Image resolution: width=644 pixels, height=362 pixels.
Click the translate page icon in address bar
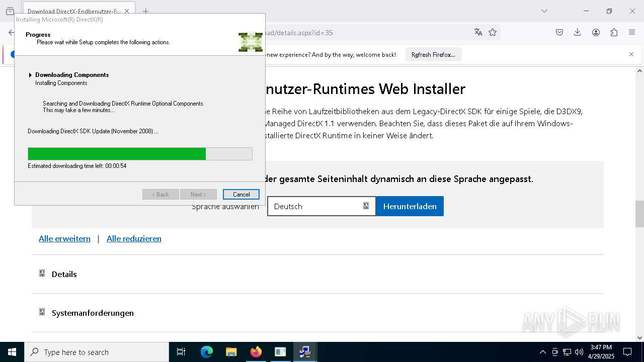tap(478, 33)
